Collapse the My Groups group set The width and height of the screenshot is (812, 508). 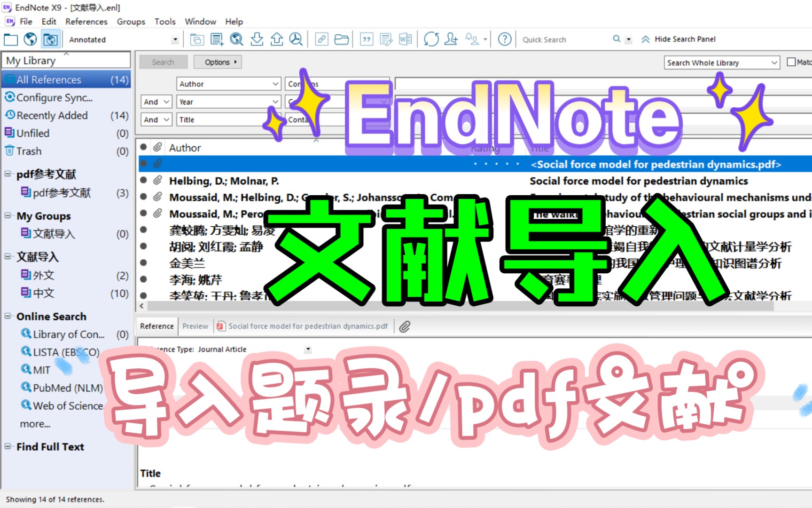pyautogui.click(x=8, y=215)
